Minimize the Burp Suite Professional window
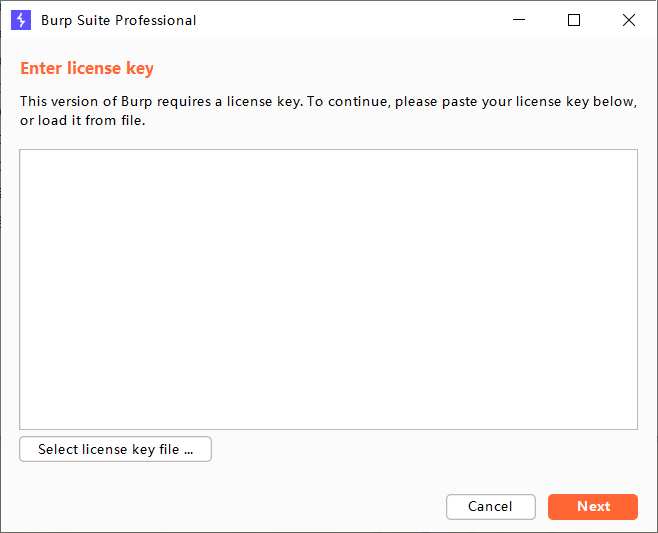The image size is (658, 533). 520,20
